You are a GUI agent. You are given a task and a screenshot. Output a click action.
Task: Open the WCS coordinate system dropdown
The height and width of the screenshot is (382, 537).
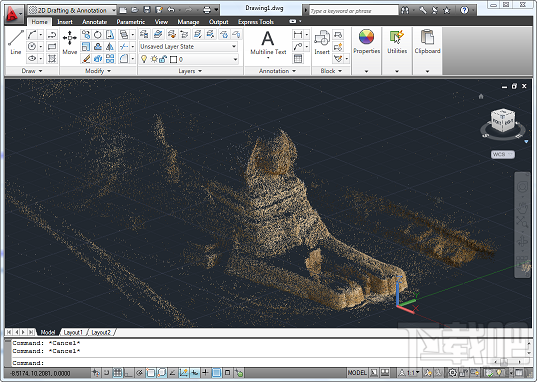[x=503, y=155]
